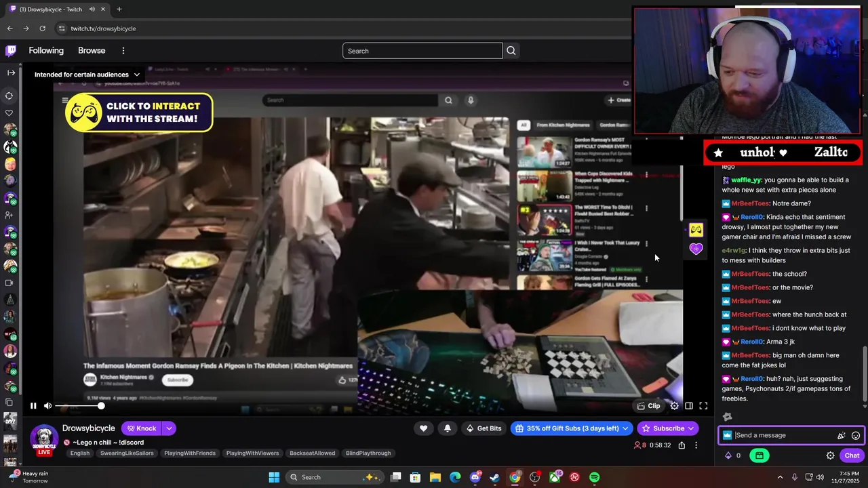Screen dimensions: 868x488
Task: Select the PlayingWithViewers tag
Action: click(252, 453)
